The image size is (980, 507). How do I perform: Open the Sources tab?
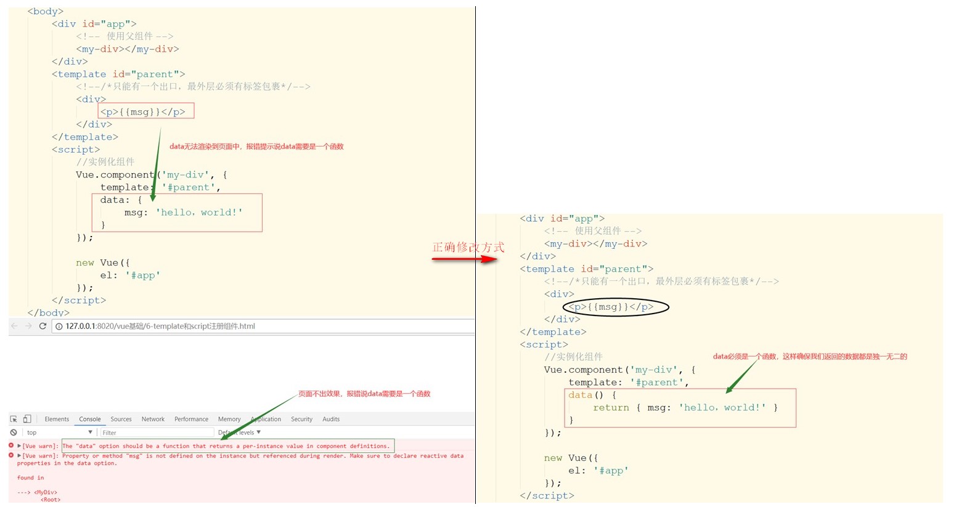[x=121, y=419]
